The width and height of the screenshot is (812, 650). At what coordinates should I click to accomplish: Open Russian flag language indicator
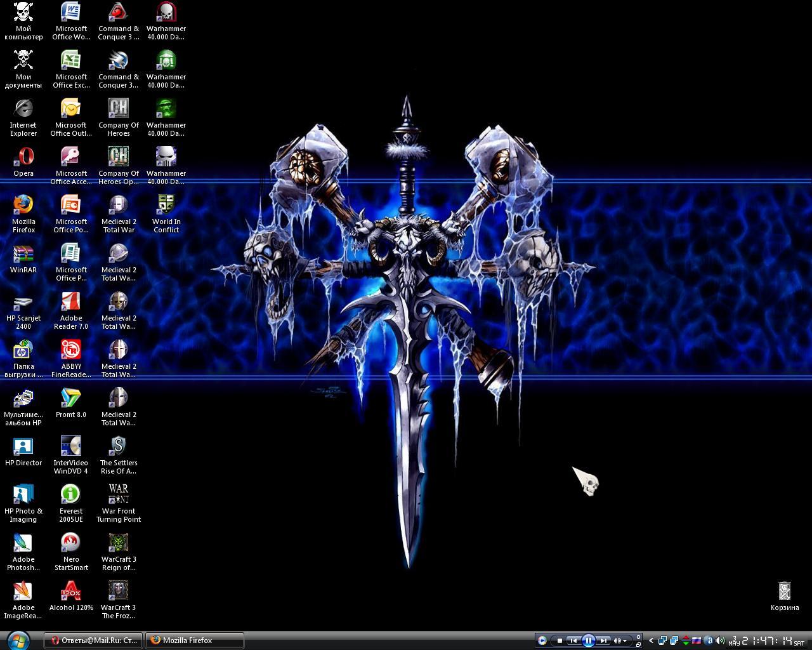[697, 640]
